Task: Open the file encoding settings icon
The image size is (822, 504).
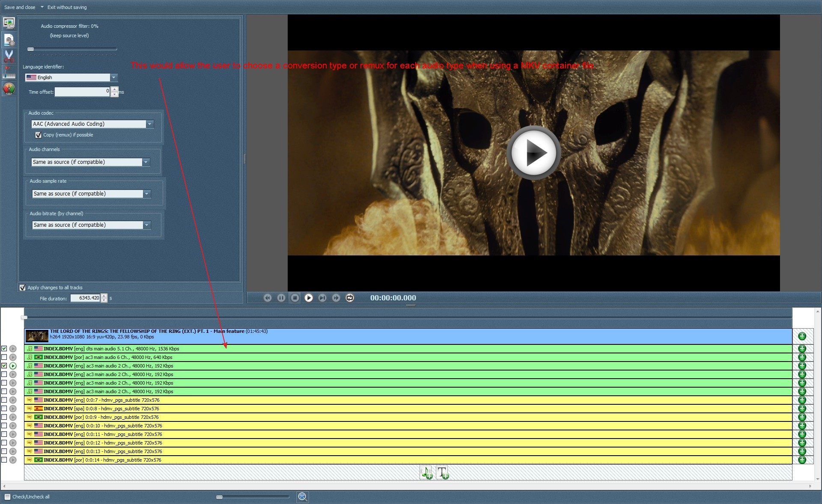Action: [9, 40]
